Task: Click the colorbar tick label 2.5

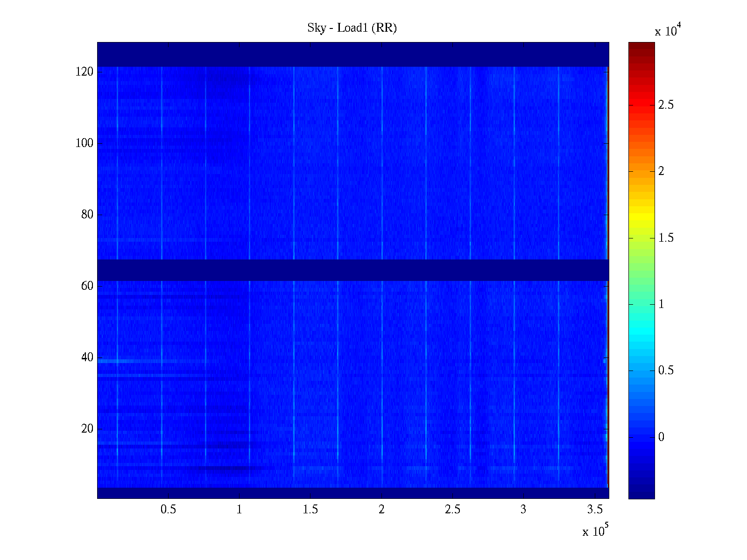Action: [666, 105]
